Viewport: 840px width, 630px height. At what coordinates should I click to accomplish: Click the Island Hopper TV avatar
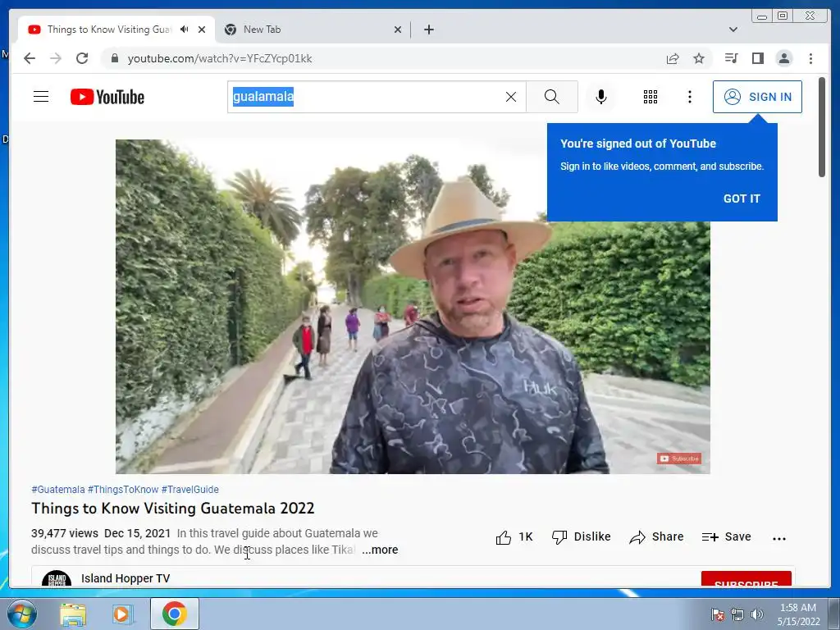click(x=57, y=578)
